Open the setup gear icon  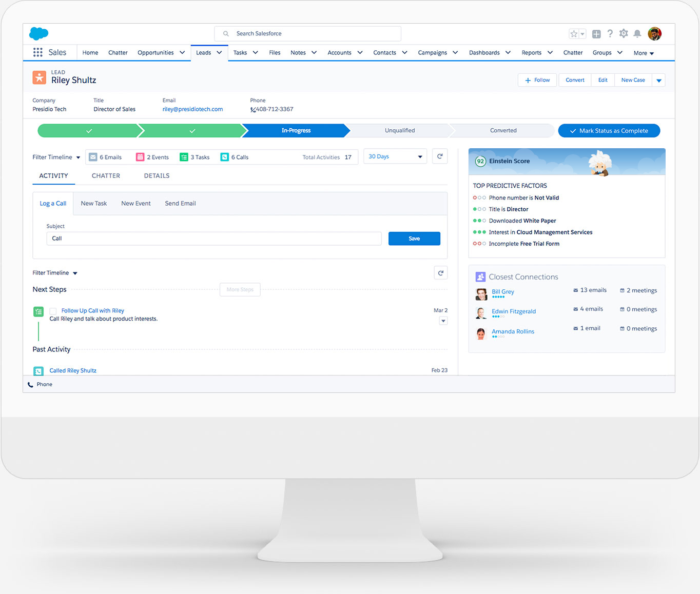(624, 34)
